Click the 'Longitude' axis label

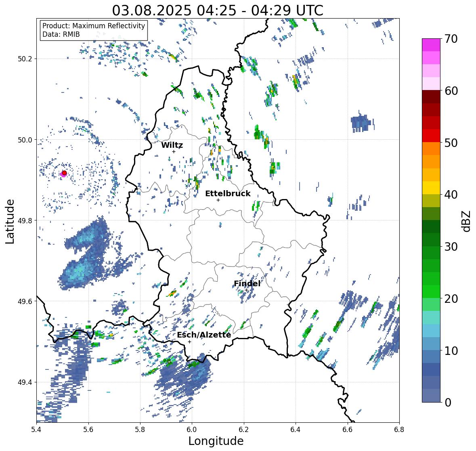click(216, 441)
